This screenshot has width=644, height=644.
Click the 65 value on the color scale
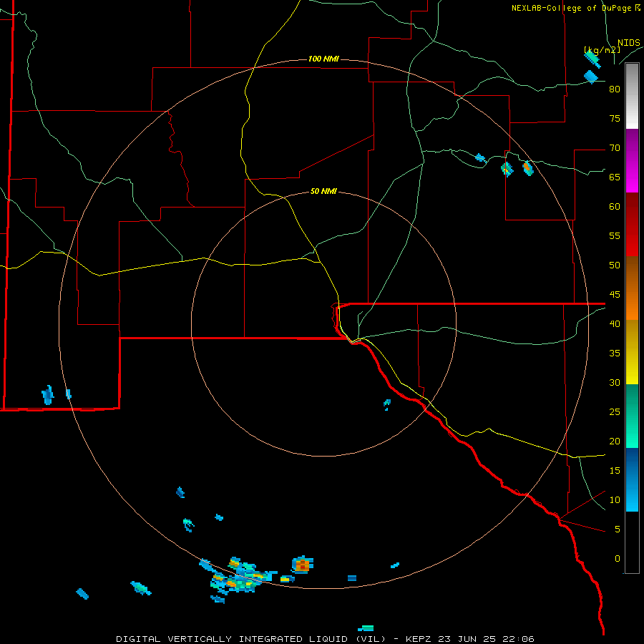(615, 177)
